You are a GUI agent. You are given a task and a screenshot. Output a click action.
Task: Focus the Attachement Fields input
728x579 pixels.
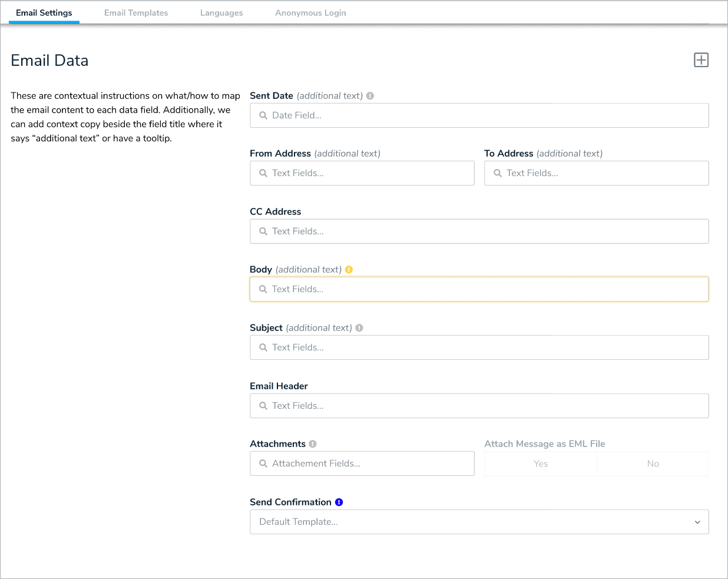tap(362, 464)
